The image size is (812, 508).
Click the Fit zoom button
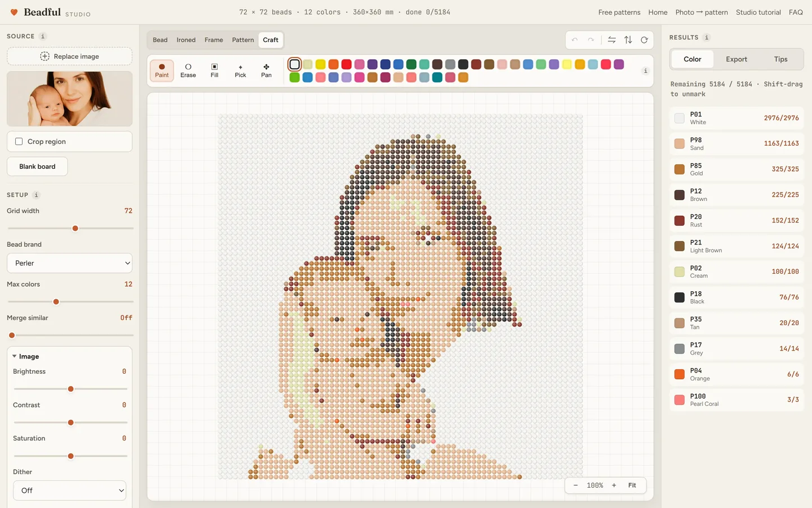click(632, 485)
